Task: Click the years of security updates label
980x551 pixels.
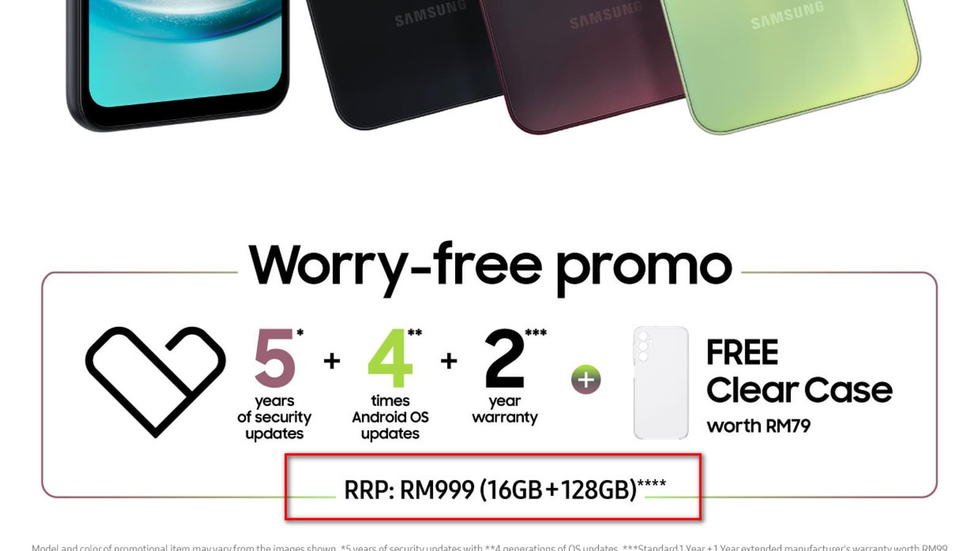Action: tap(274, 418)
